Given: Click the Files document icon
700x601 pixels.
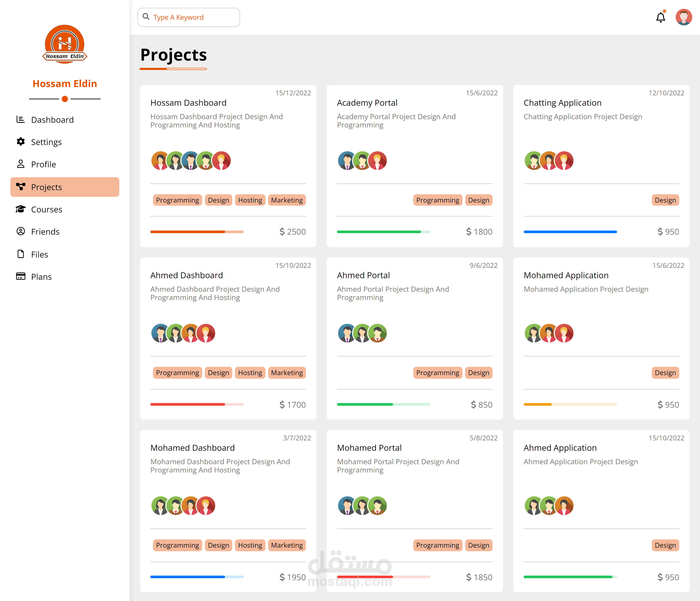Looking at the screenshot, I should click(x=21, y=254).
